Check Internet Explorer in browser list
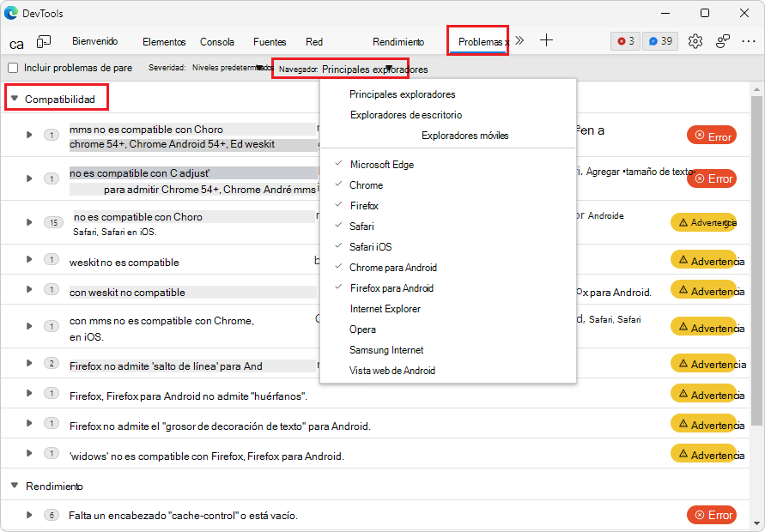The width and height of the screenshot is (765, 532). click(385, 309)
